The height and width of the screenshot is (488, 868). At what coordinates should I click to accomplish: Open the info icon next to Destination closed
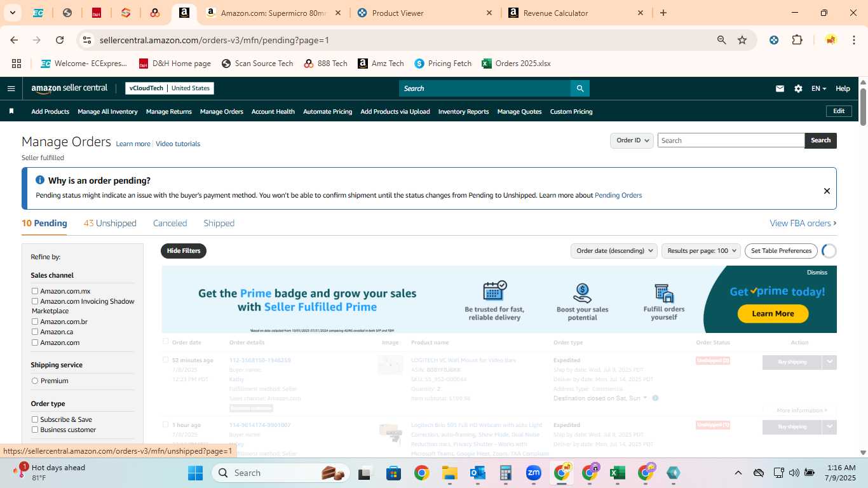click(x=655, y=398)
